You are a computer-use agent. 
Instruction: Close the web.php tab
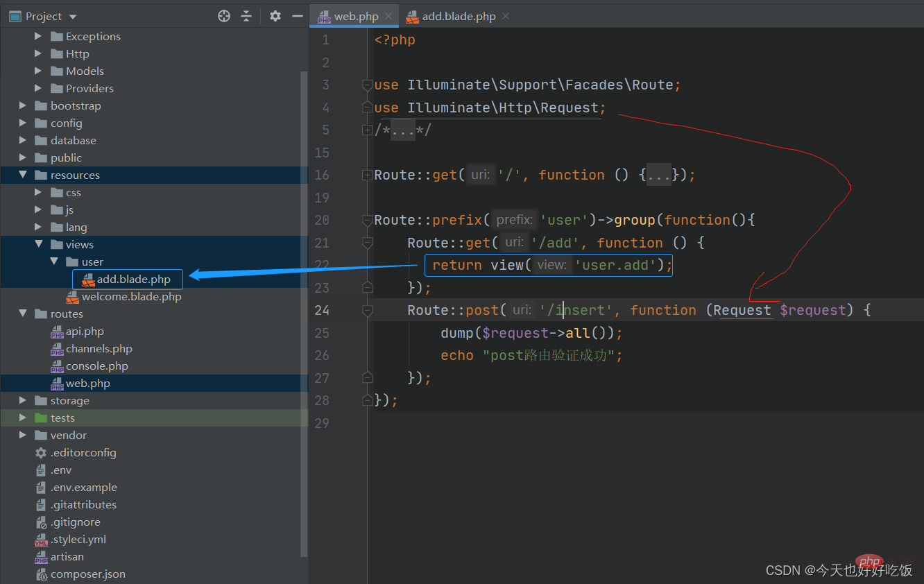(388, 16)
